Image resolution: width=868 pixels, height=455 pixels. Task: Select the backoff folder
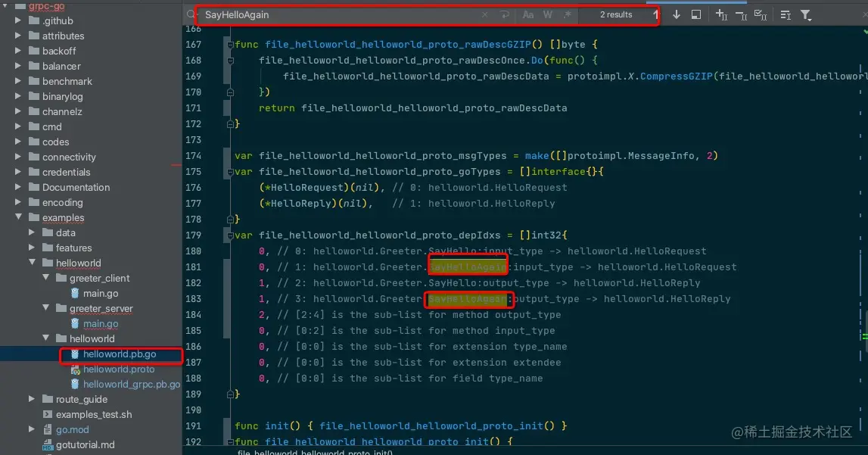point(59,51)
